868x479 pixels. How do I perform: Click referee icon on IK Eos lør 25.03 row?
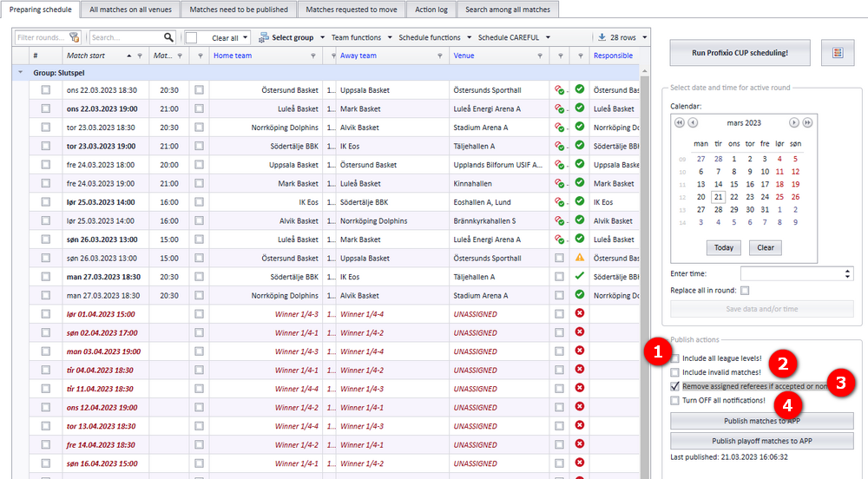[559, 202]
